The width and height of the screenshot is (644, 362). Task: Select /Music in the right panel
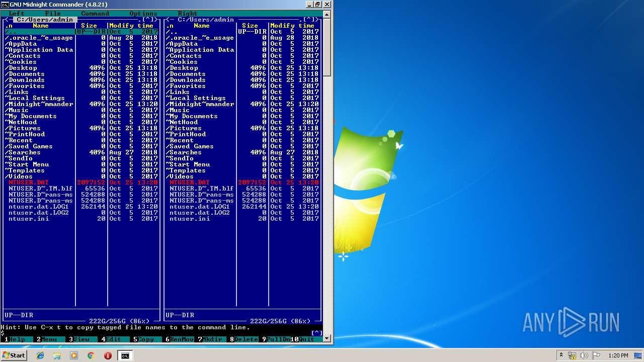point(242,110)
